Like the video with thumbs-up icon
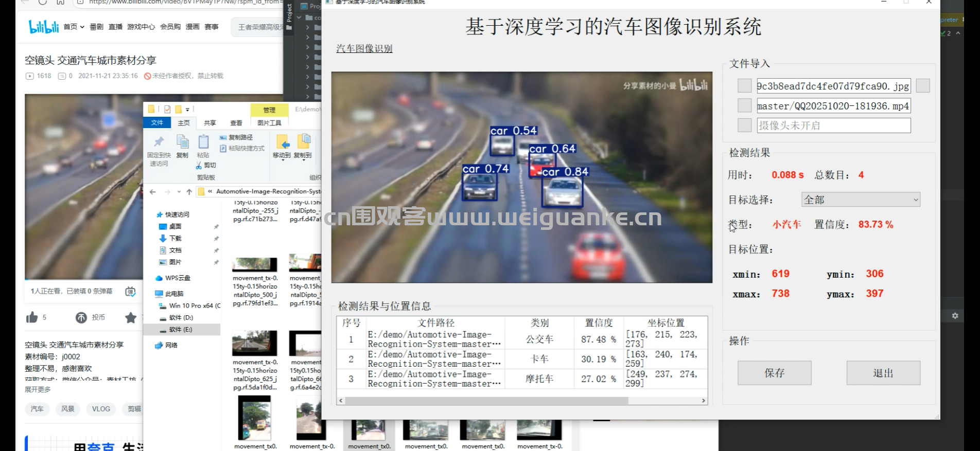Image resolution: width=980 pixels, height=451 pixels. coord(32,317)
